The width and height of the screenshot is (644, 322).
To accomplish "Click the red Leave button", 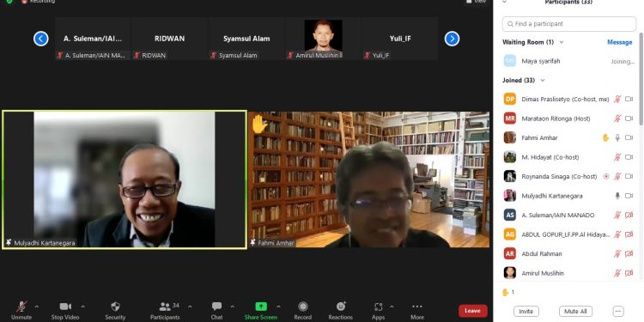I will pyautogui.click(x=473, y=311).
